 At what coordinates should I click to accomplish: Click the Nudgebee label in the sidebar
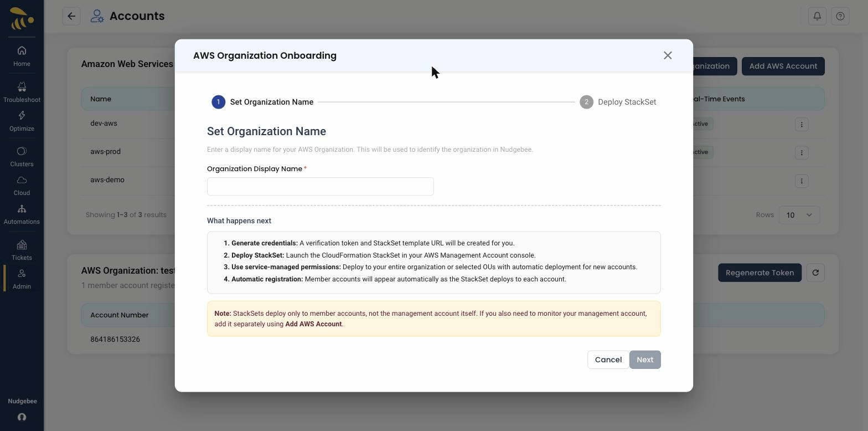point(22,401)
